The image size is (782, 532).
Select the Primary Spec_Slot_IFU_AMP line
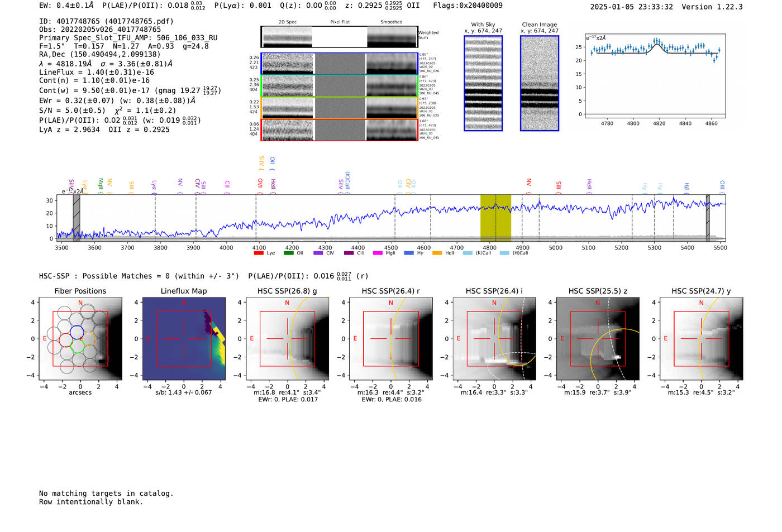pos(128,38)
